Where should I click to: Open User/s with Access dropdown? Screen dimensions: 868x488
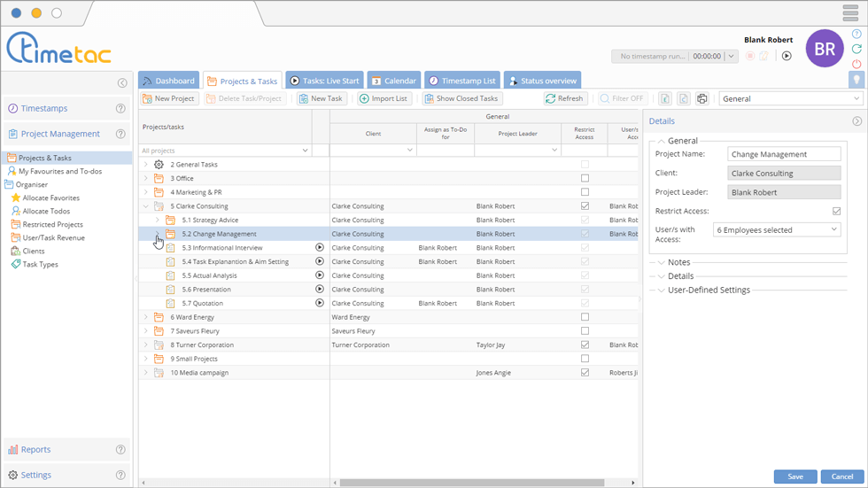coord(777,229)
